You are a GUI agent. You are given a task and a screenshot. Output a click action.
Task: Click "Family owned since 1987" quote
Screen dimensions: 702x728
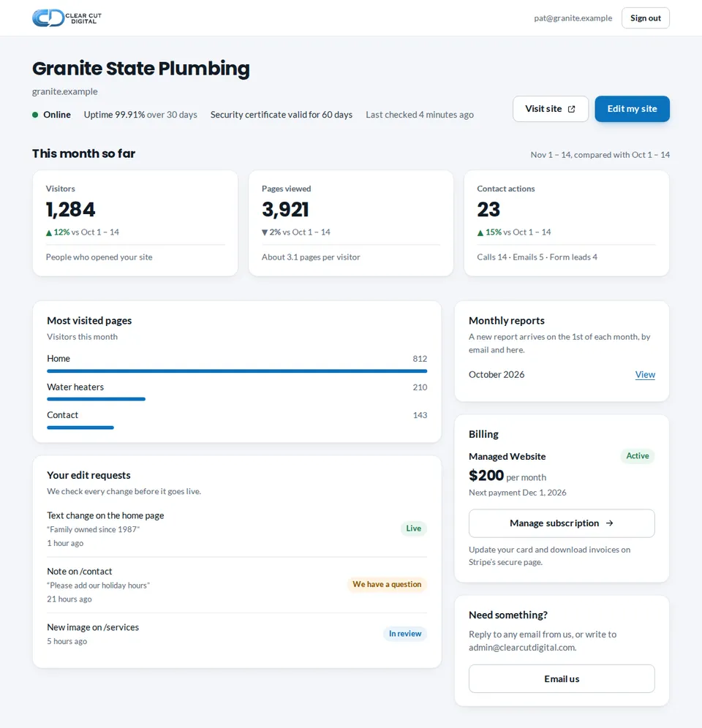pos(93,529)
